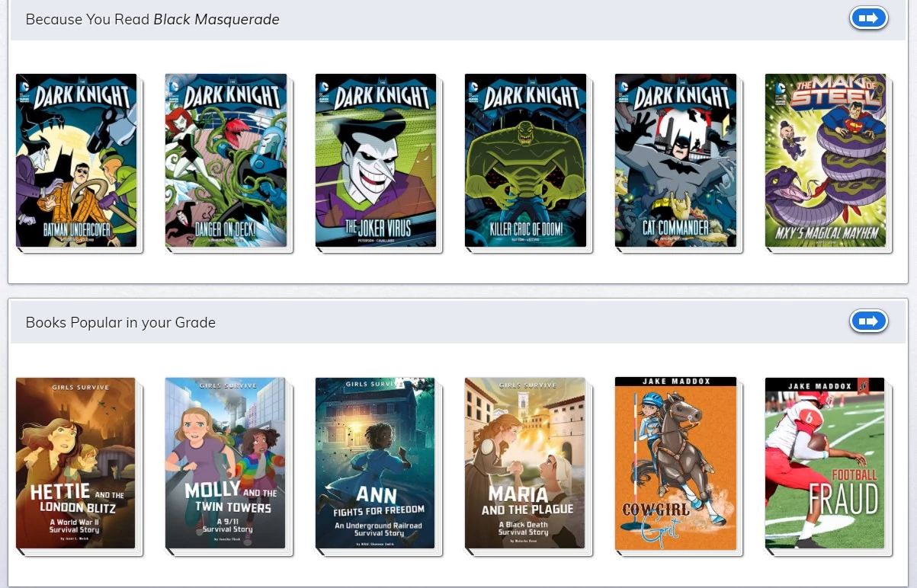
Task: Choose Cat Commander book cover
Action: click(x=675, y=160)
